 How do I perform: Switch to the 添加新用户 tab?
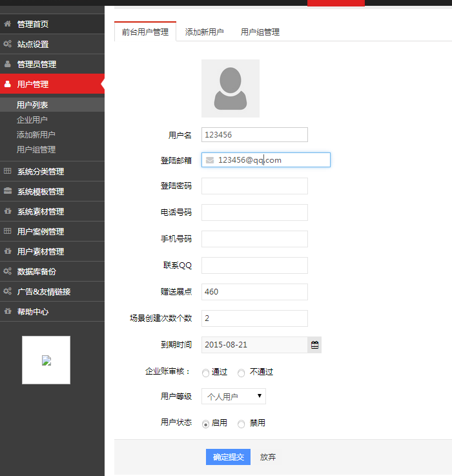point(204,32)
